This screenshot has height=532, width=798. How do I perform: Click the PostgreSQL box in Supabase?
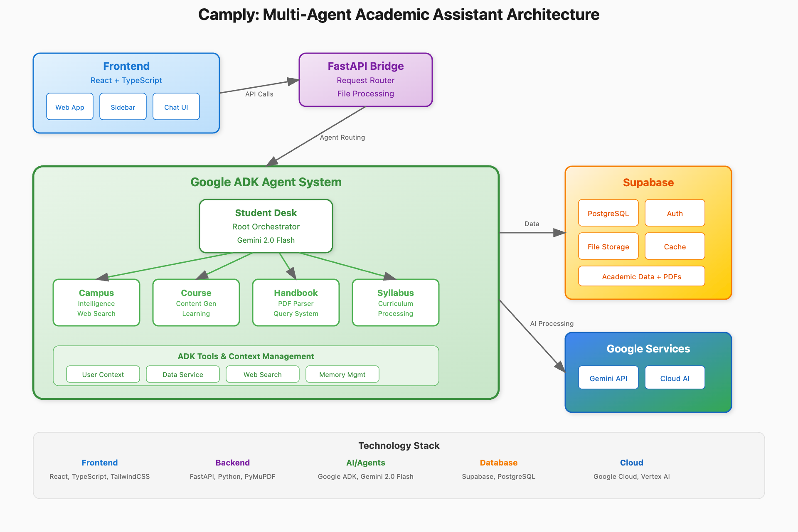608,213
